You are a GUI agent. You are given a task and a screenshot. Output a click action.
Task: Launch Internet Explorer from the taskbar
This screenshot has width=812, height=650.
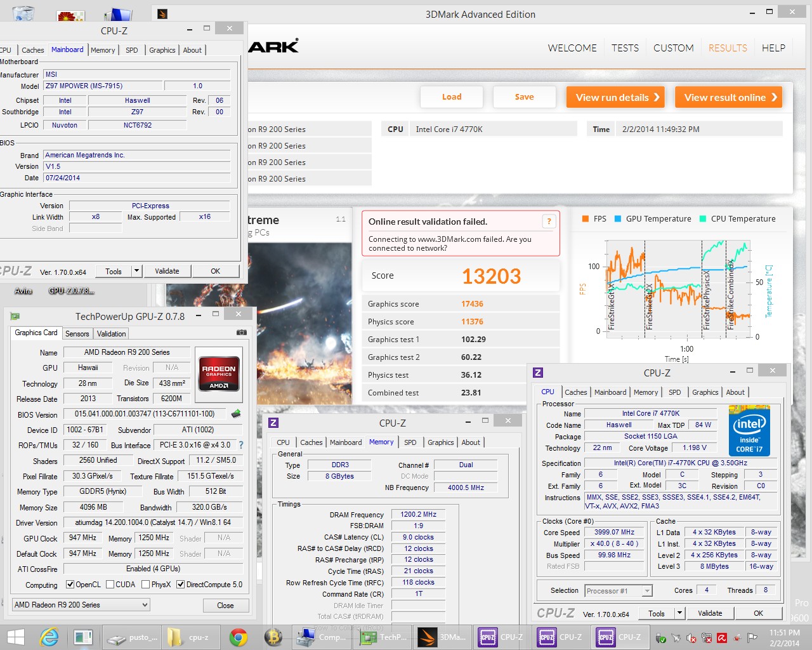tap(48, 637)
